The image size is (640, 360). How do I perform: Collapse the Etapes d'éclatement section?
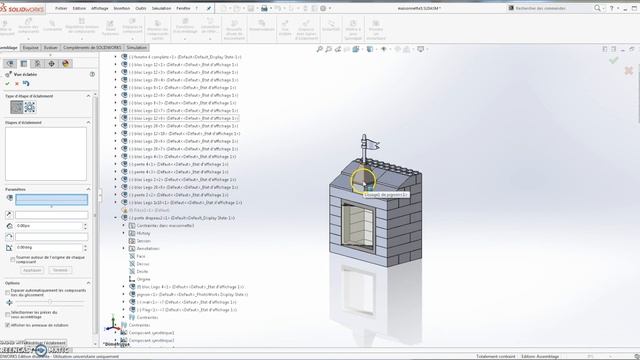pyautogui.click(x=88, y=122)
